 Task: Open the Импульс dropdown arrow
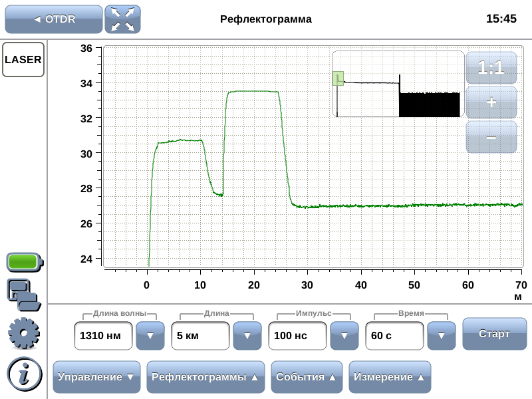point(344,336)
